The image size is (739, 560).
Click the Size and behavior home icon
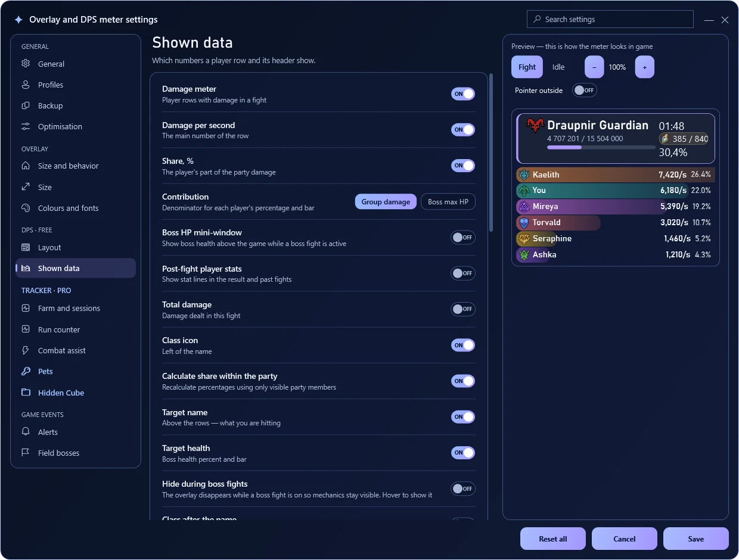(26, 166)
